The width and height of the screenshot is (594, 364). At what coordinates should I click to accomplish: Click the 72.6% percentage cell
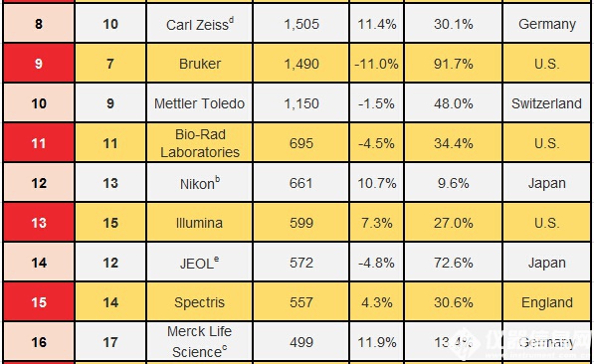point(454,263)
